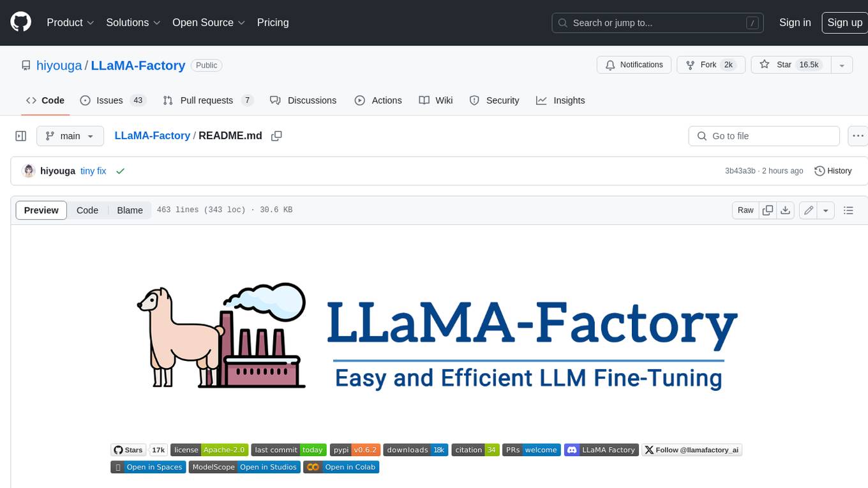The image size is (868, 488).
Task: Click the Open in Colab badge
Action: (x=341, y=467)
